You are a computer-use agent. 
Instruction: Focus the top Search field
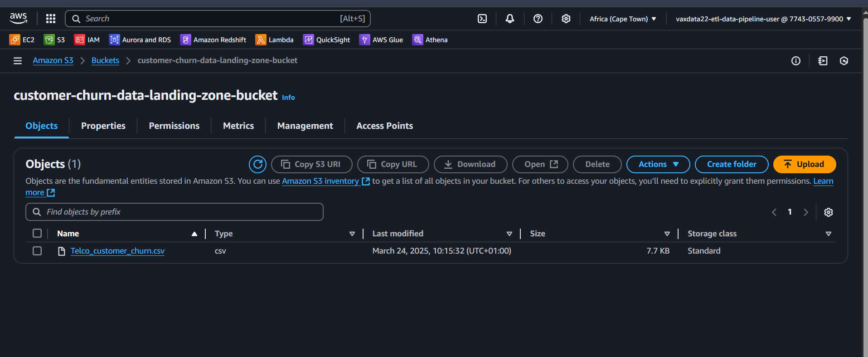218,19
